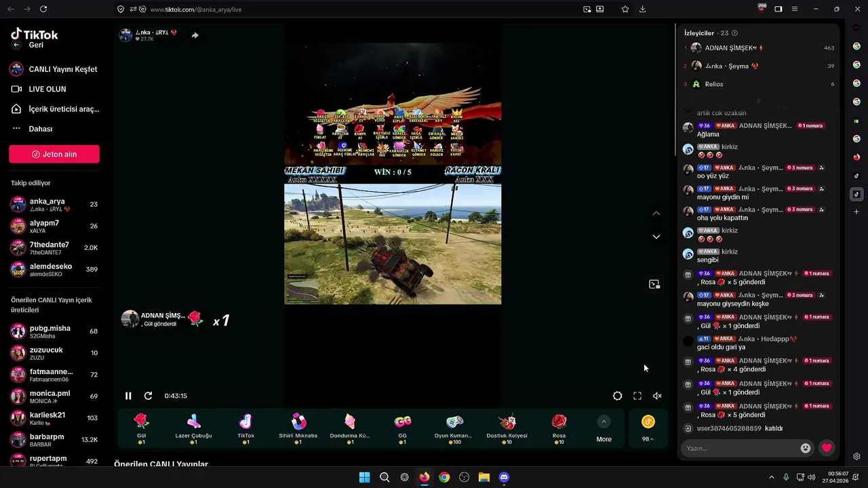The image size is (868, 488).
Task: Send the TikTok gift
Action: click(245, 428)
